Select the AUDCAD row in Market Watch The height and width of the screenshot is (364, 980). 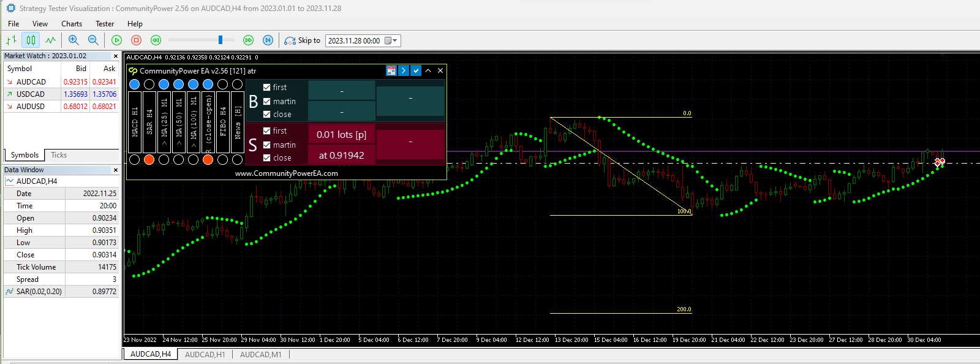(x=61, y=82)
